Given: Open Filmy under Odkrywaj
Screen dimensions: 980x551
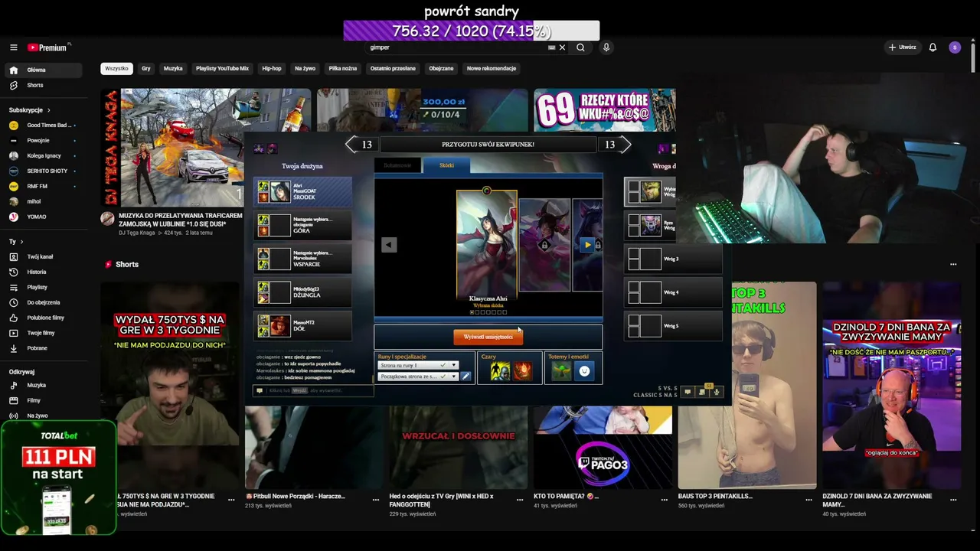Looking at the screenshot, I should [x=43, y=401].
